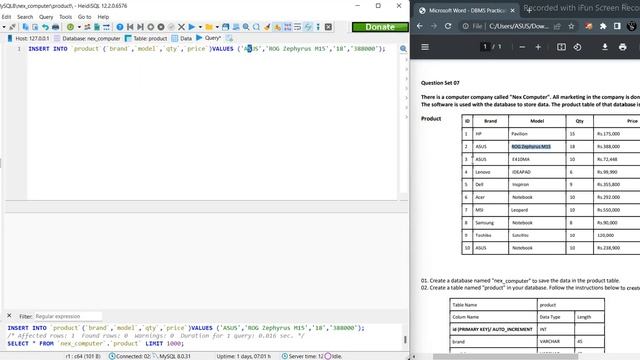Reload the PDF page in the browser
640x360 pixels.
448,26
